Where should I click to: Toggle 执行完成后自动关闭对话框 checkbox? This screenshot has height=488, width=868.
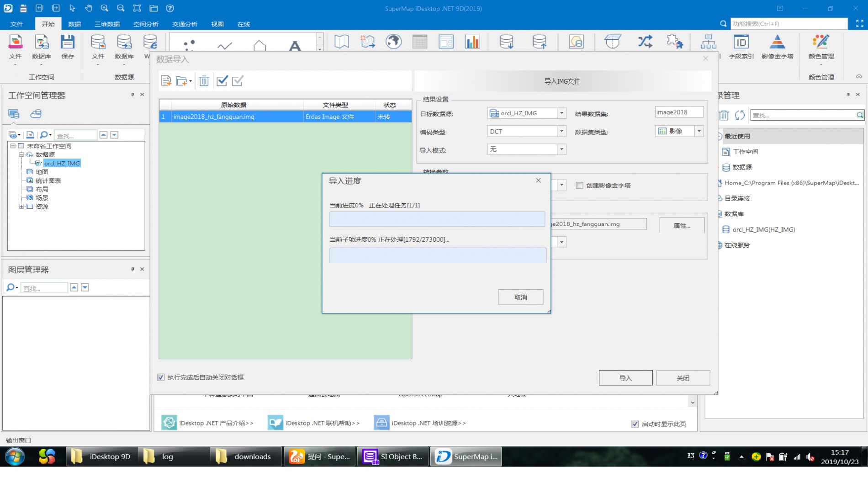[161, 377]
